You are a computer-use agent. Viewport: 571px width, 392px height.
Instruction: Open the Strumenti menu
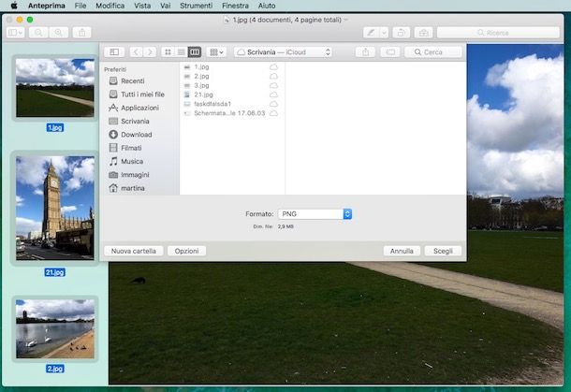(x=196, y=6)
